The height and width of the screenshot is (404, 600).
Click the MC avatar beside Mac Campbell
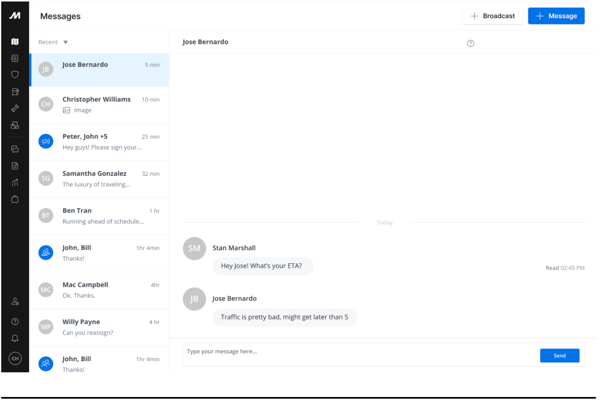coord(46,290)
